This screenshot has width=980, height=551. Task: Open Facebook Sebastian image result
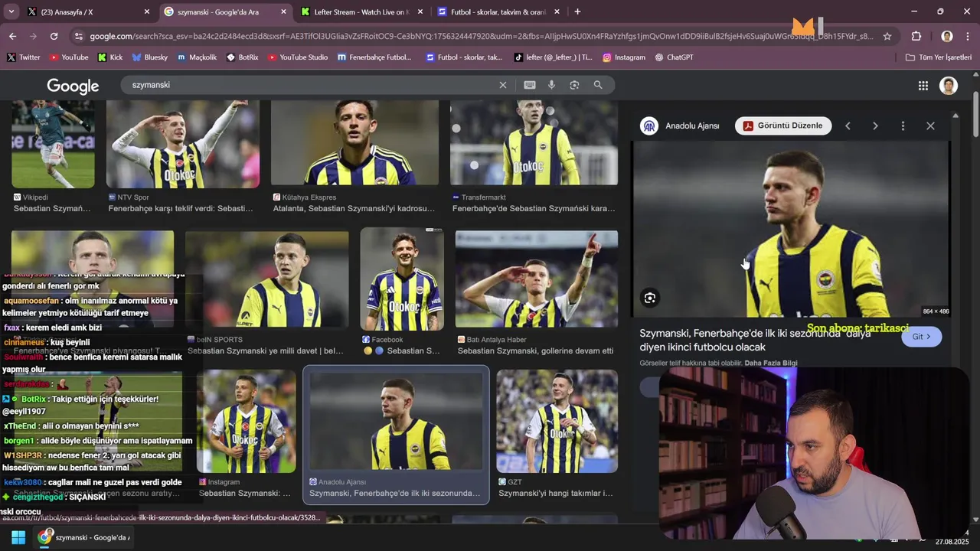(x=402, y=279)
